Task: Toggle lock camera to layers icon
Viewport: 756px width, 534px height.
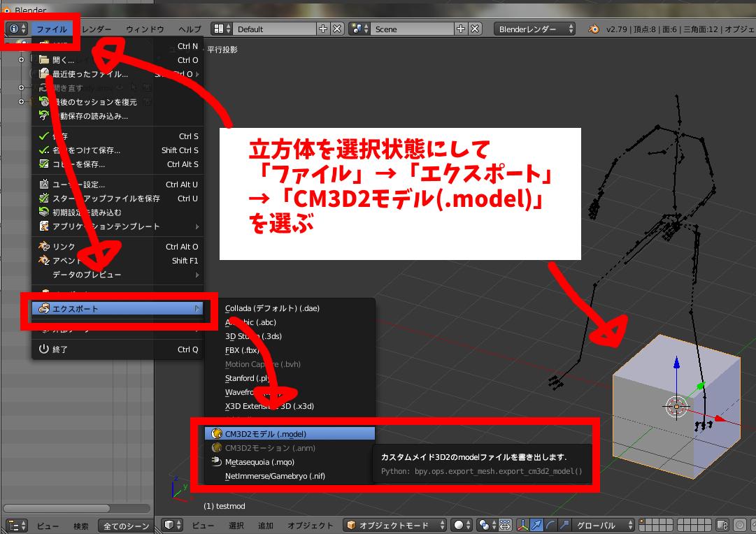Action: point(722,525)
